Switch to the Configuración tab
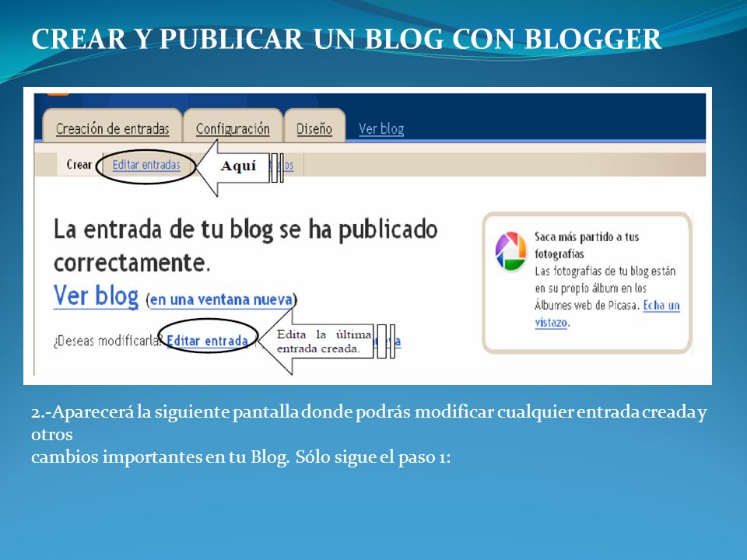Viewport: 747px width, 560px height. click(x=233, y=127)
